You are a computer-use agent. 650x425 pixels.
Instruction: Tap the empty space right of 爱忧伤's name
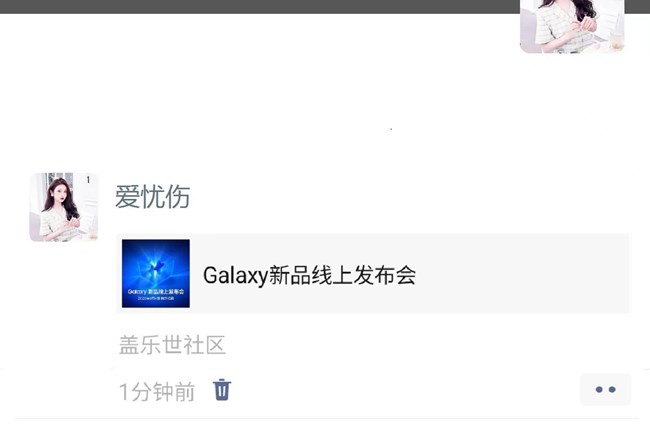point(410,197)
